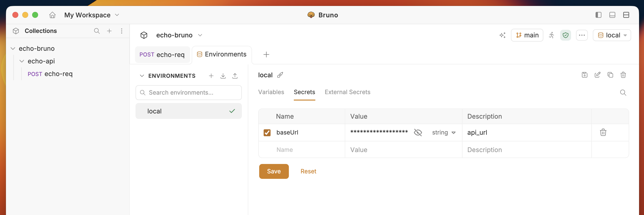The image size is (644, 215).
Task: Click the green shield security icon
Action: 566,35
